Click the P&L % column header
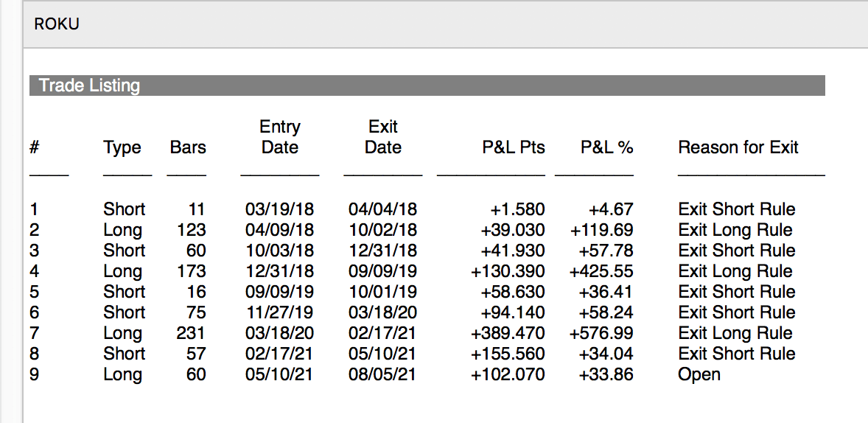This screenshot has height=423, width=868. 606,147
